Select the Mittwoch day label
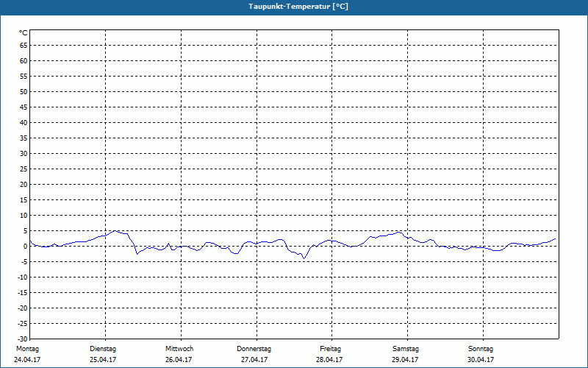Viewport: 588px width, 368px height. click(179, 349)
